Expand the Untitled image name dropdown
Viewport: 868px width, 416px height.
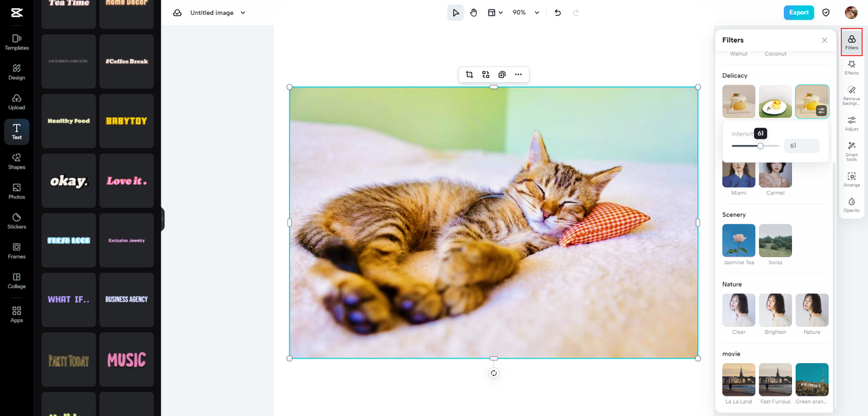point(243,13)
